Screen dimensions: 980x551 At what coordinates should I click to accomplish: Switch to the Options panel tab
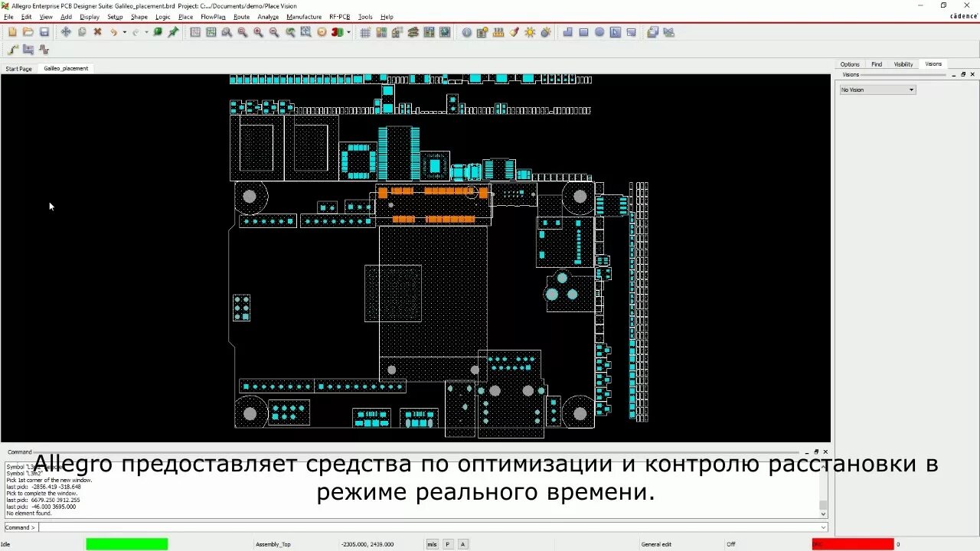850,64
